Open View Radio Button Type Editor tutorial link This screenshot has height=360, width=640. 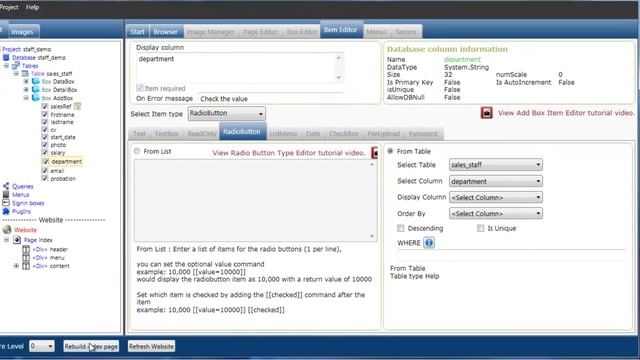[x=289, y=153]
